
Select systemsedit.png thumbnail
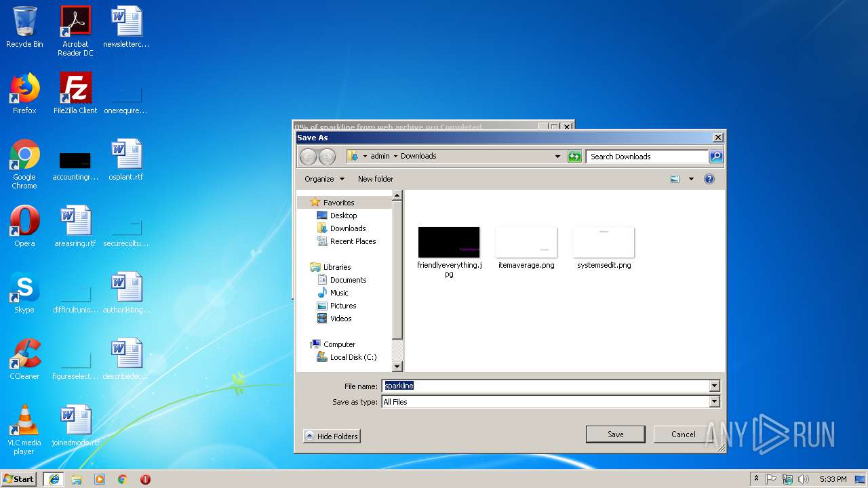pyautogui.click(x=604, y=248)
